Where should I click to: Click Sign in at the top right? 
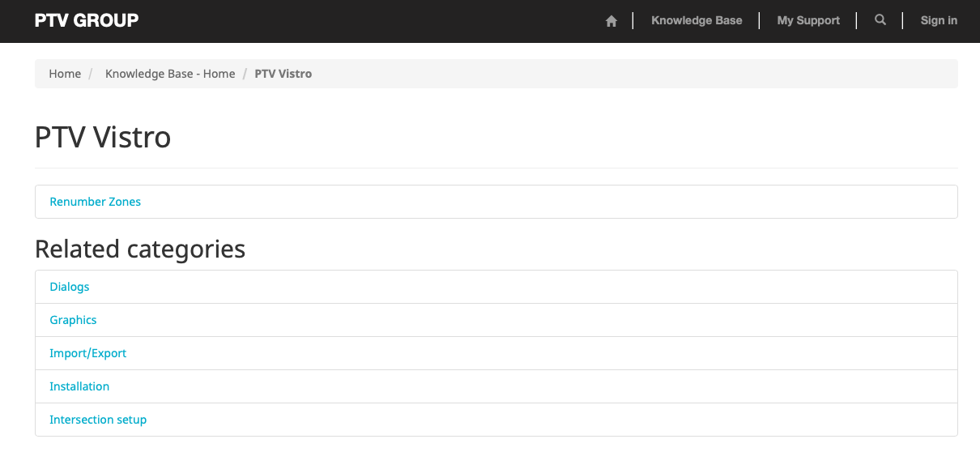pos(939,20)
